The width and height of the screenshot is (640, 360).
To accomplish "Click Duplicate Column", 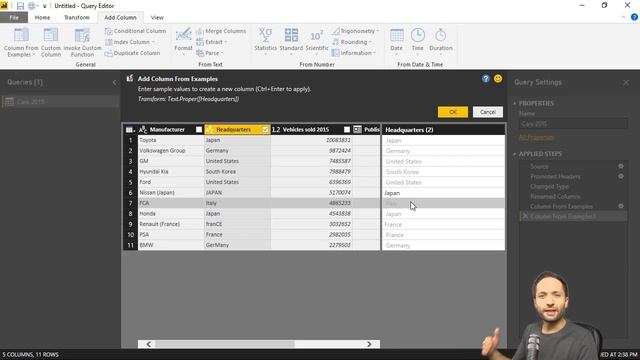I will pyautogui.click(x=133, y=53).
